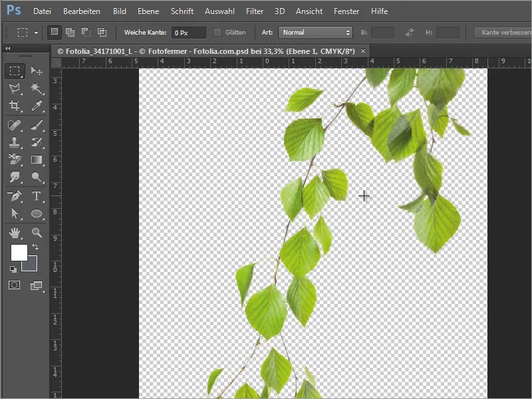Choose the Path Selection tool
The height and width of the screenshot is (399, 532).
point(15,213)
